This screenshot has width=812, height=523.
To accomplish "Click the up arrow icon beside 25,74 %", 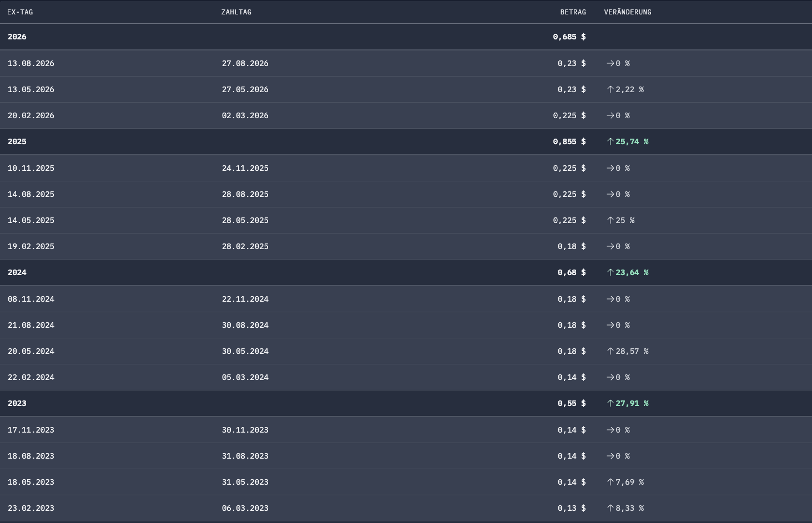I will click(610, 141).
